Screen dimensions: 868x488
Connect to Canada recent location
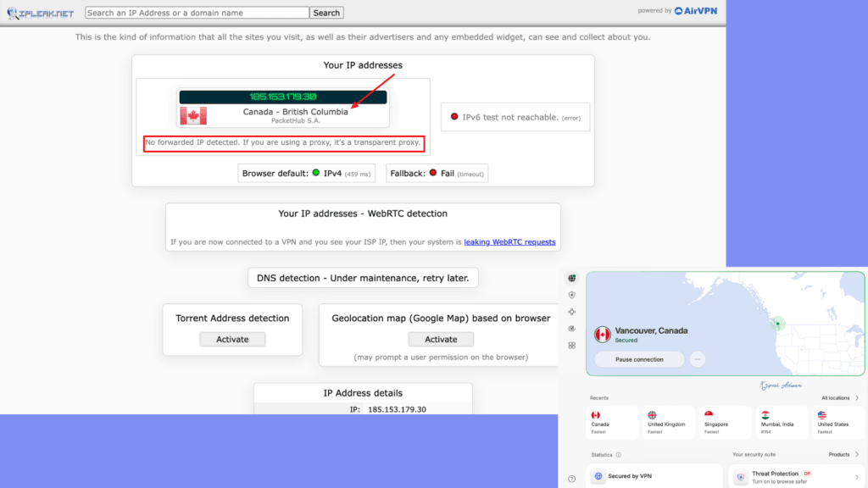[x=612, y=423]
